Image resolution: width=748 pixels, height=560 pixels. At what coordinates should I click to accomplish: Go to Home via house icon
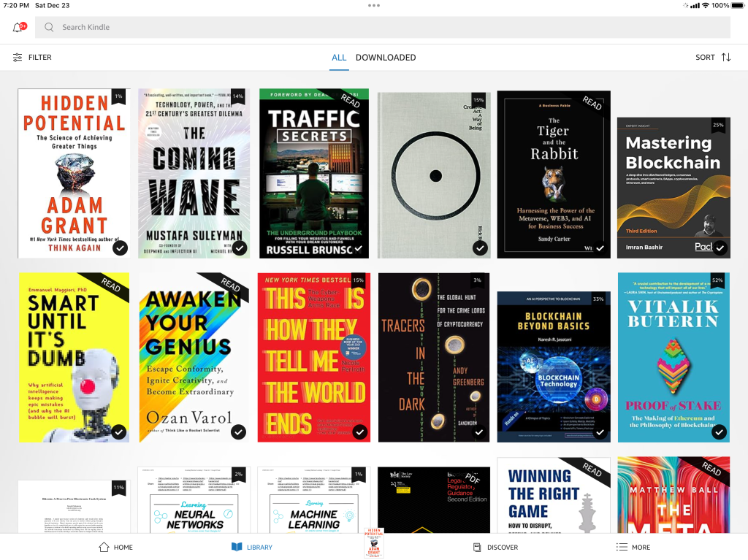[x=104, y=547]
